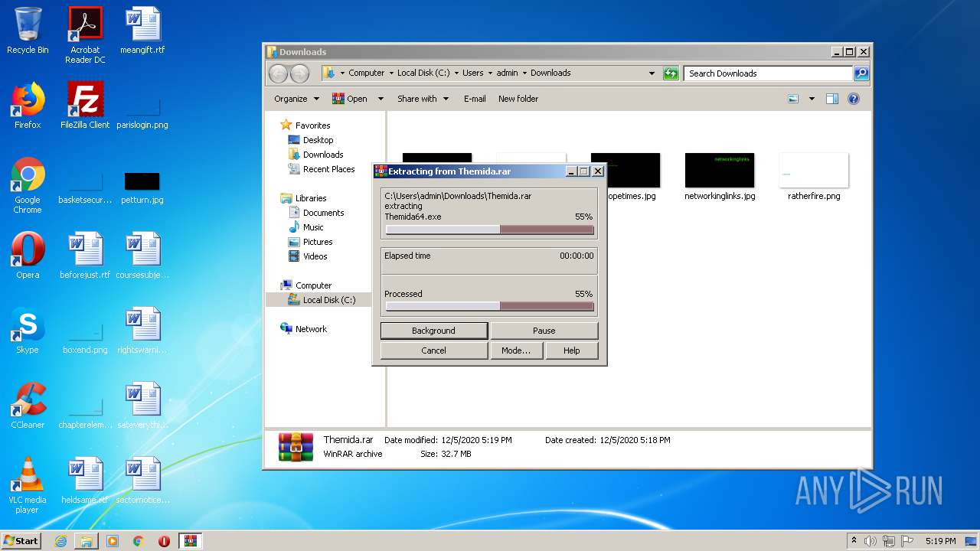Pause the Themida.rar extraction
The image size is (980, 551).
point(544,331)
